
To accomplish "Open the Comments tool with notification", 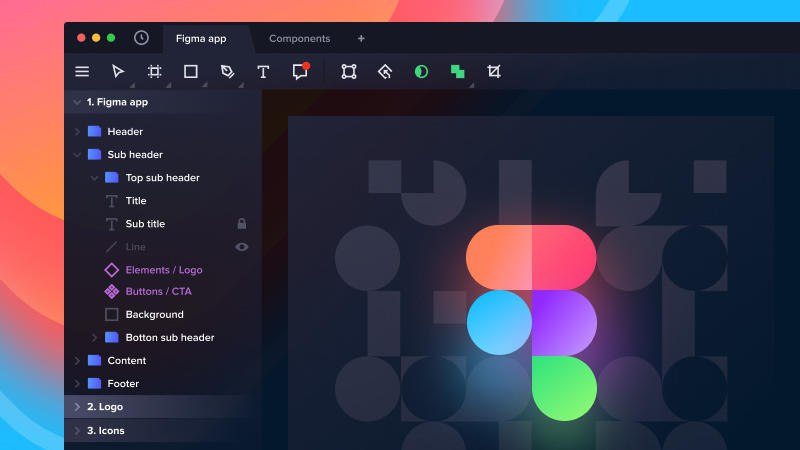I will 300,71.
